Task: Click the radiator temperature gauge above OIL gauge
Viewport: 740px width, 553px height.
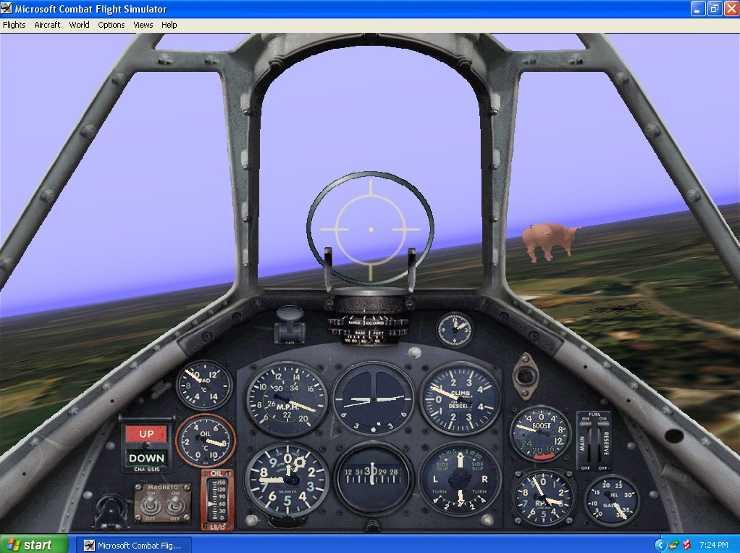Action: click(204, 385)
